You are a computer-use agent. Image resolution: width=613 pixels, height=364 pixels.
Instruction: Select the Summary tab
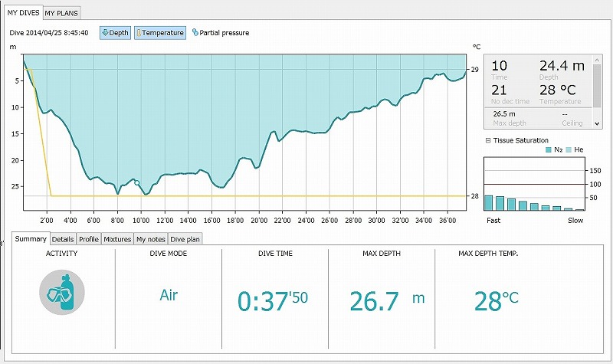pos(31,239)
